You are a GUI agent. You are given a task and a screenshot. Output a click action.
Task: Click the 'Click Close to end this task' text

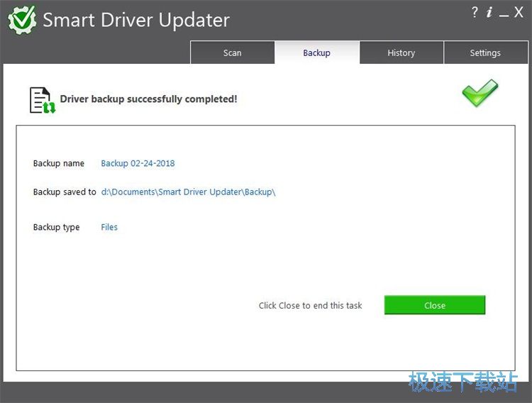pos(310,305)
